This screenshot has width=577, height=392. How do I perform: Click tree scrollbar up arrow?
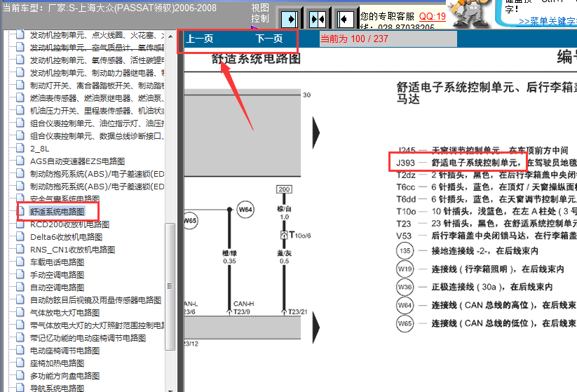pyautogui.click(x=170, y=36)
